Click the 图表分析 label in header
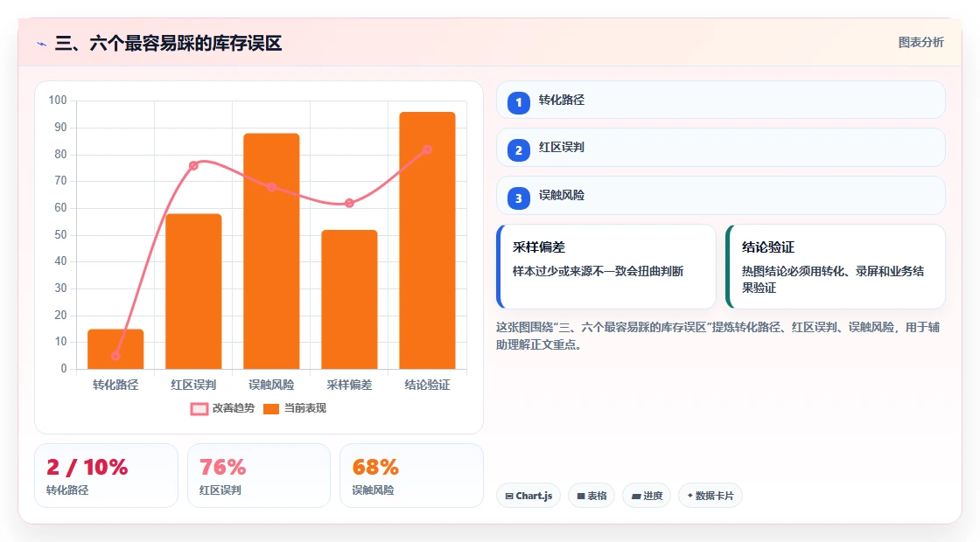This screenshot has height=542, width=980. [920, 43]
